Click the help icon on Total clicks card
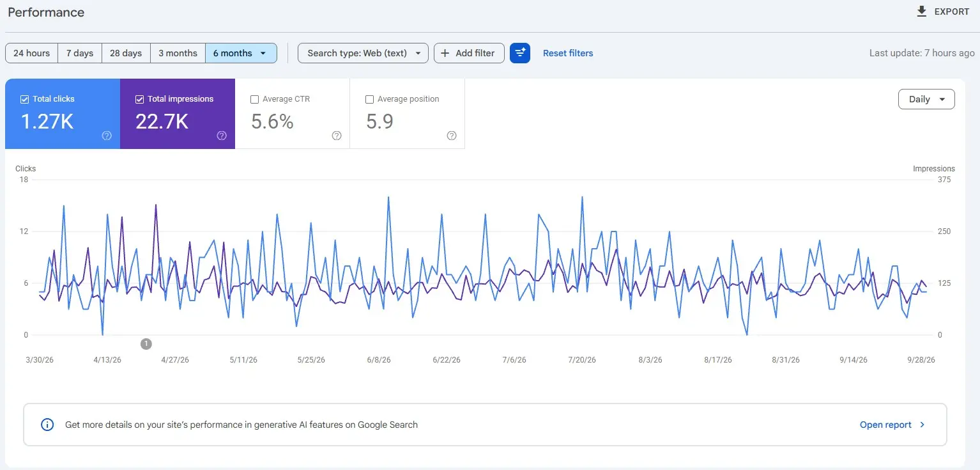 107,136
